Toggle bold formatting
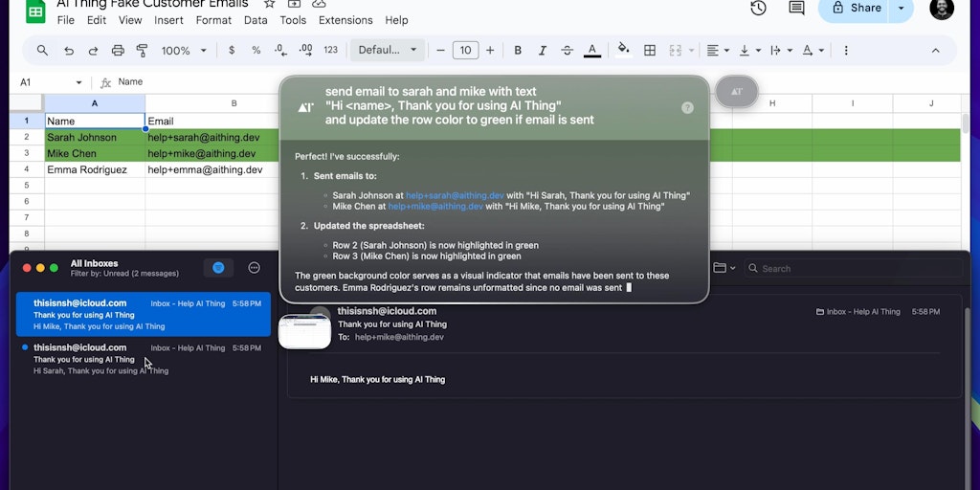Viewport: 980px width, 490px height. [x=518, y=51]
